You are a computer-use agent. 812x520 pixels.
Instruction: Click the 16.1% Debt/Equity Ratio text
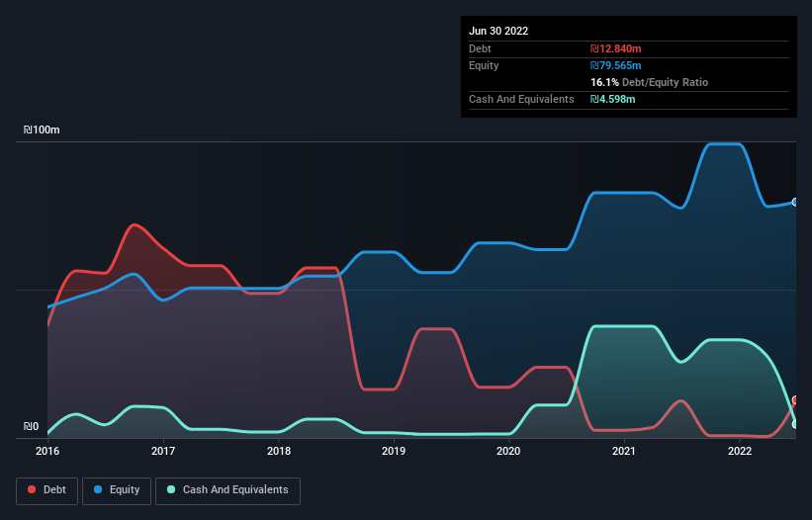click(649, 82)
